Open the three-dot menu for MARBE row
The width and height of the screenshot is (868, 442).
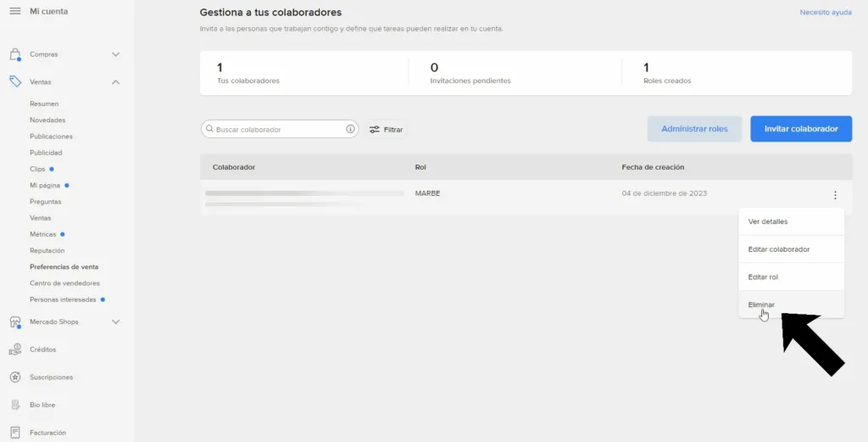coord(835,195)
